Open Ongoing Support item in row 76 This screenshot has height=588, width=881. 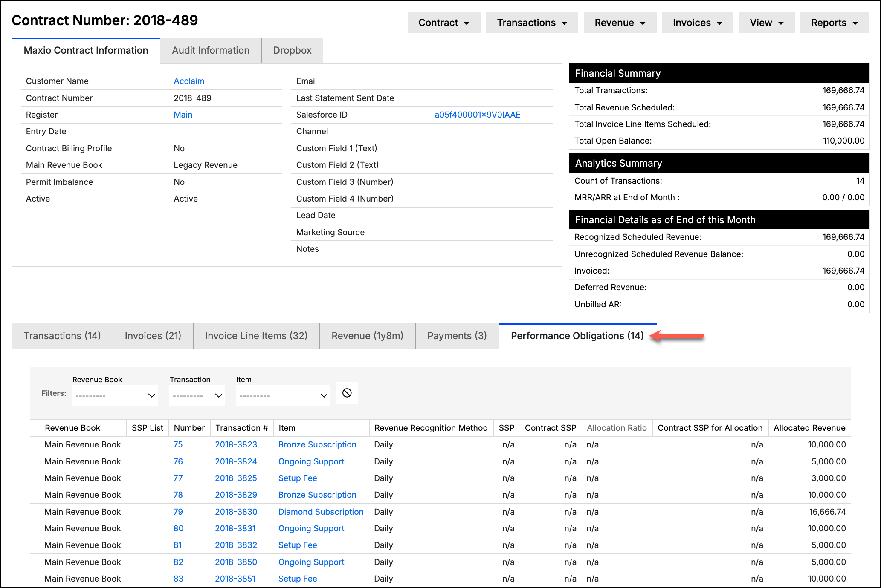311,461
